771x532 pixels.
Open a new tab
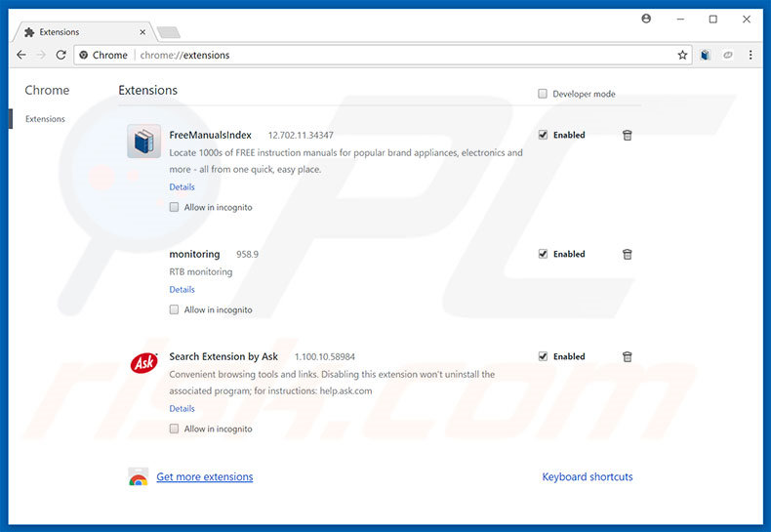coord(169,32)
